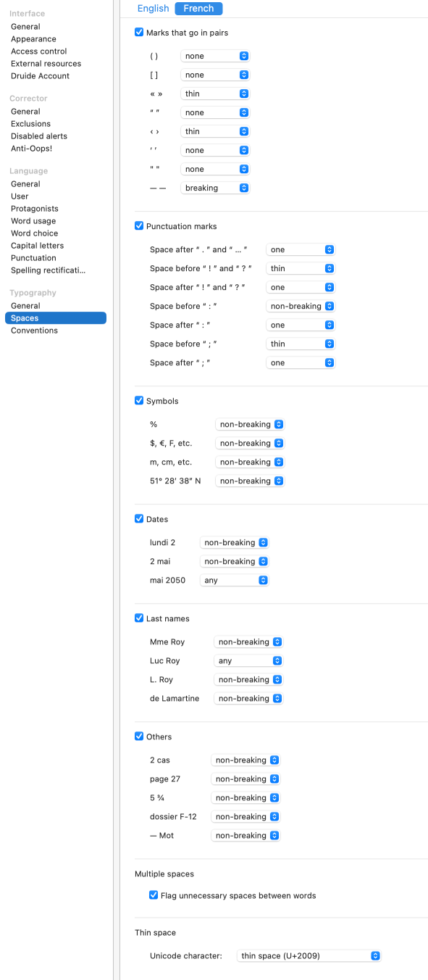Open the percent symbol spacing dropdown

(x=250, y=424)
